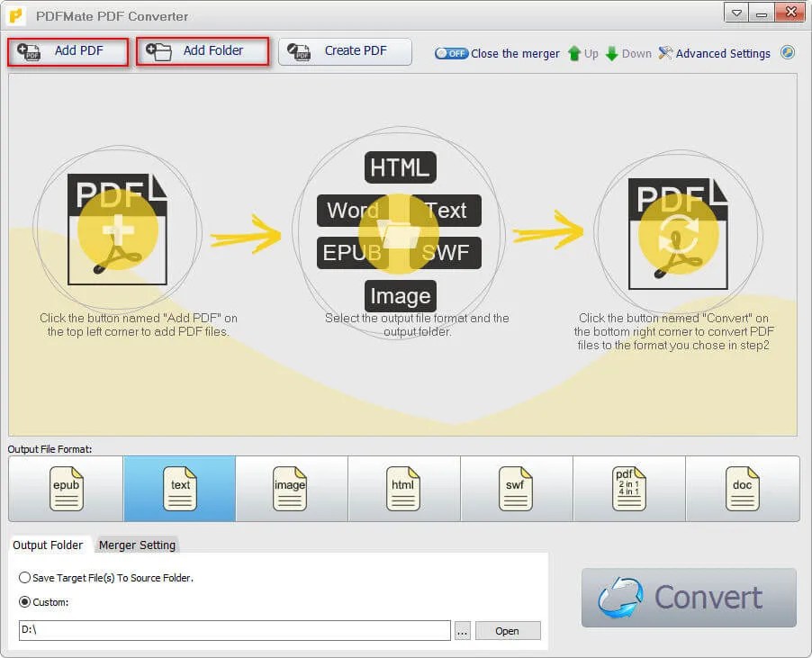Select the text output format
The height and width of the screenshot is (658, 812).
click(x=178, y=489)
